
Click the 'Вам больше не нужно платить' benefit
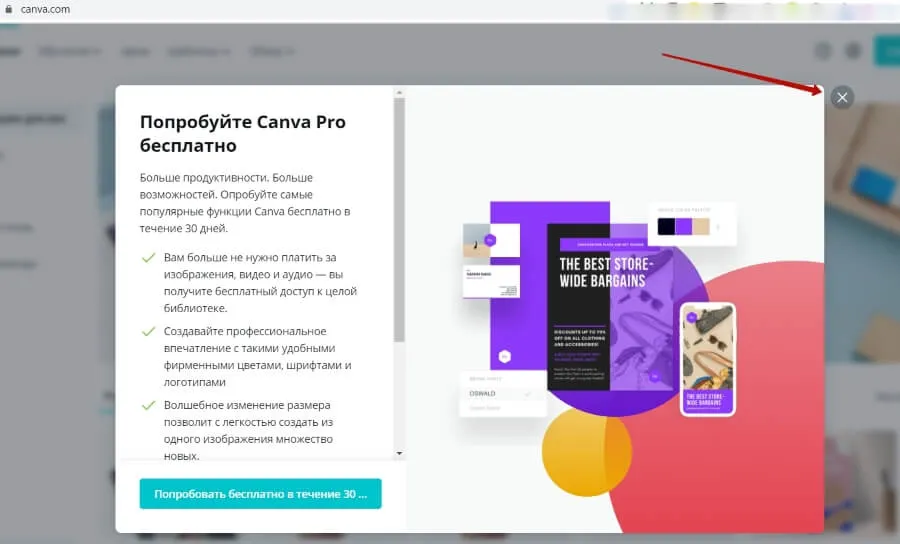[261, 282]
